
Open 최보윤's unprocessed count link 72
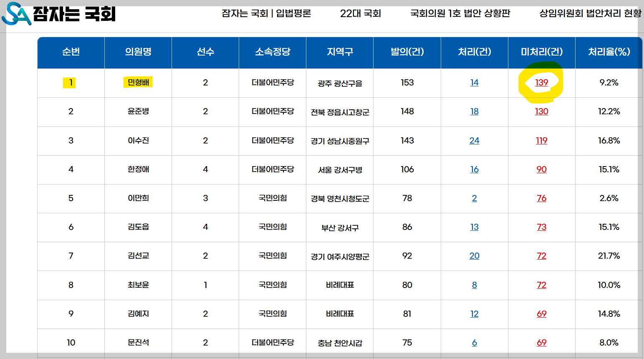pos(542,285)
